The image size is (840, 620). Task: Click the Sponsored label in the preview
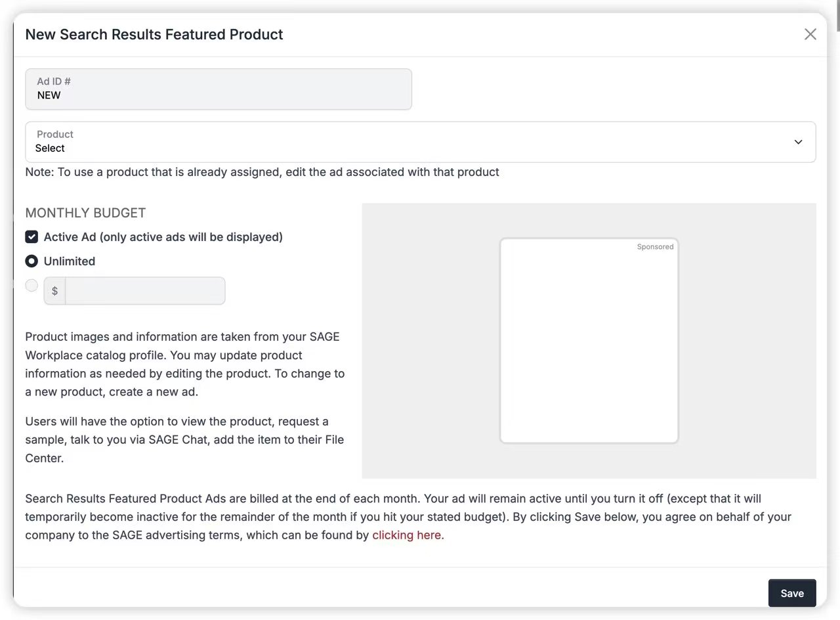point(655,247)
